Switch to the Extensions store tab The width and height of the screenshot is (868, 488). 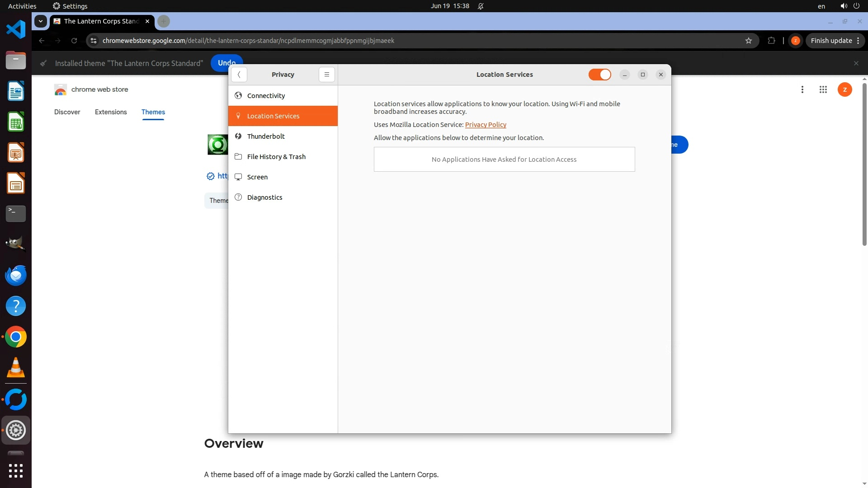[111, 112]
